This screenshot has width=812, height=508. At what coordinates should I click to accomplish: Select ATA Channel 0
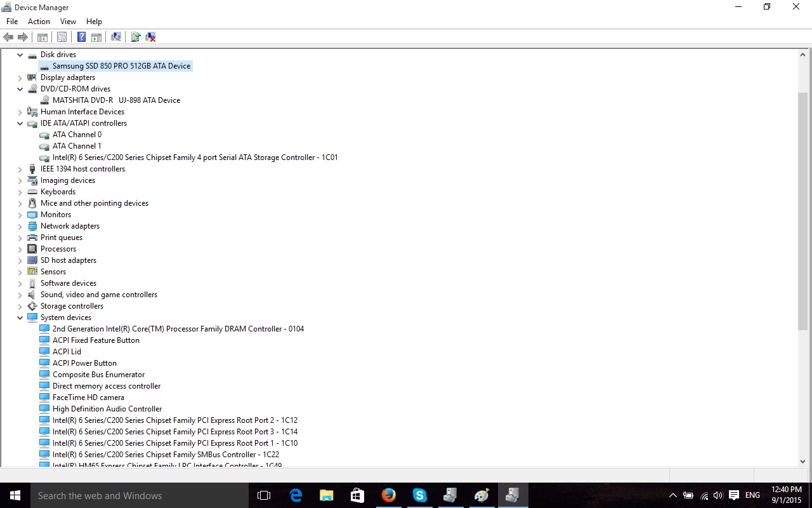click(77, 135)
